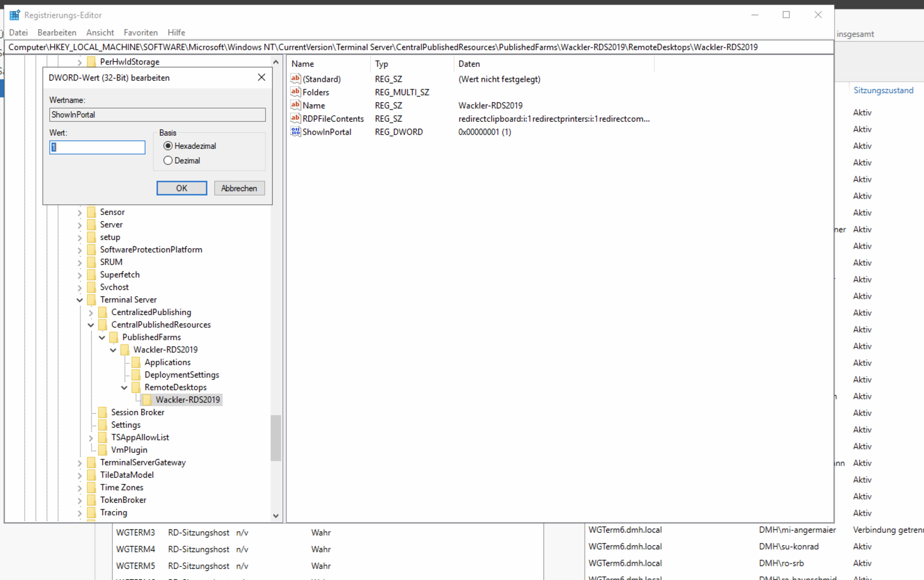
Task: Click the Session Broker folder icon
Action: tap(102, 412)
